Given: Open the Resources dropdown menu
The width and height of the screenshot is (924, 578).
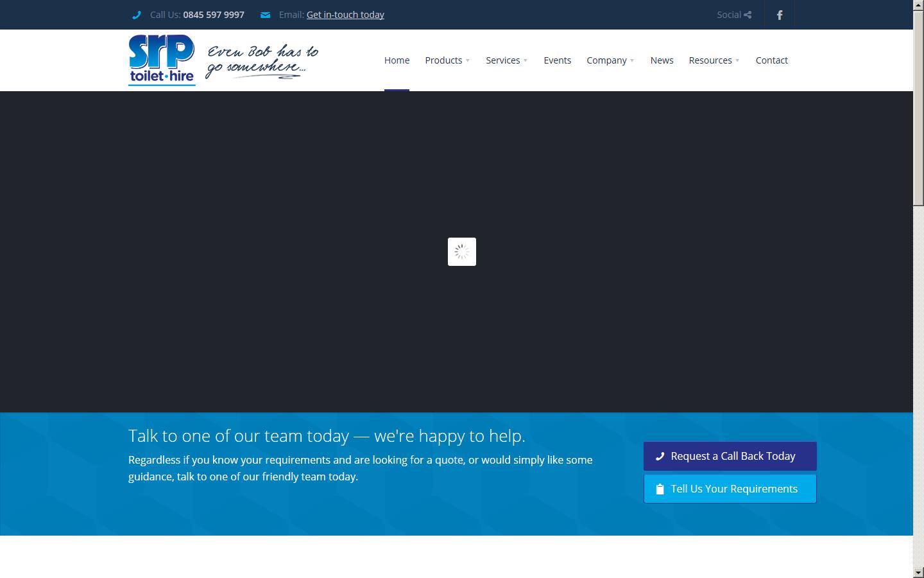Looking at the screenshot, I should pos(714,60).
